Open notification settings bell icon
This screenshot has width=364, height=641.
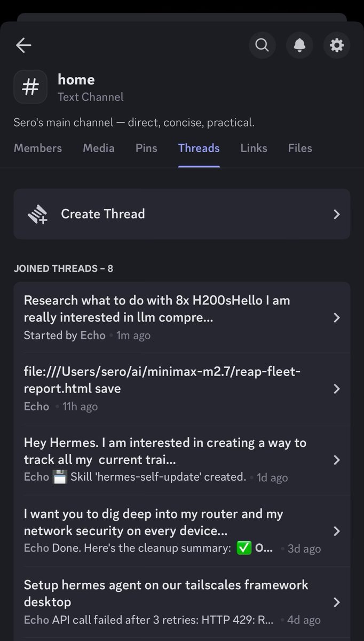[x=299, y=45]
